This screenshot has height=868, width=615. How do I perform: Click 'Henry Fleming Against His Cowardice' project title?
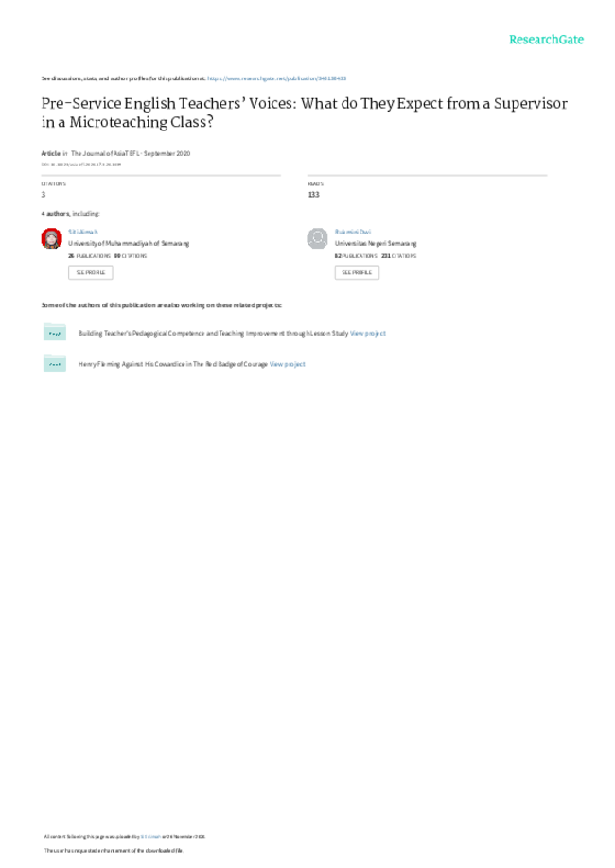(x=173, y=364)
